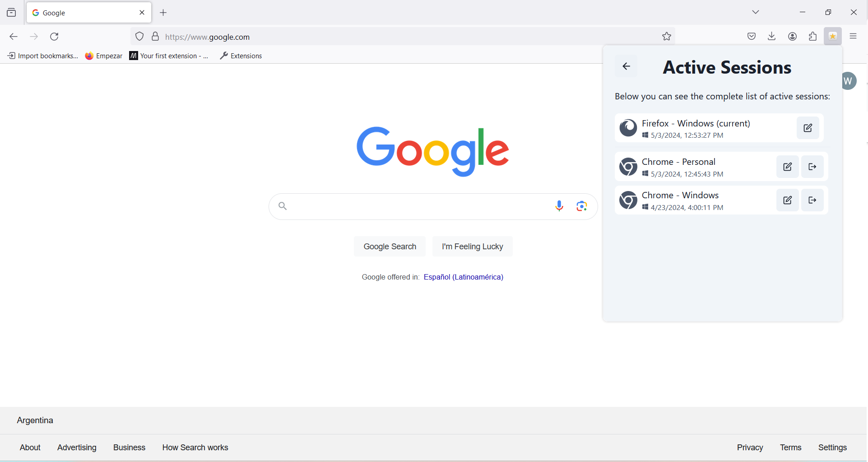Click the 4/23/2024, 4:00:11 PM timestamp
The image size is (868, 462).
687,208
